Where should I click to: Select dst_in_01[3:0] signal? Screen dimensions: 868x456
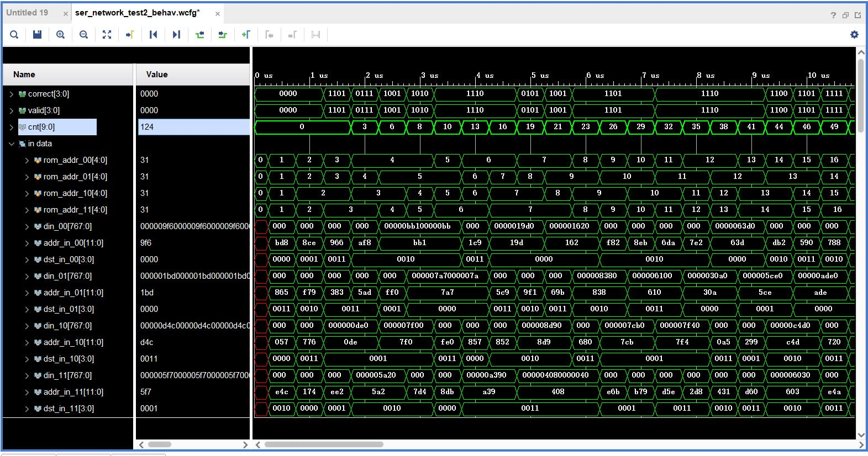click(x=69, y=309)
